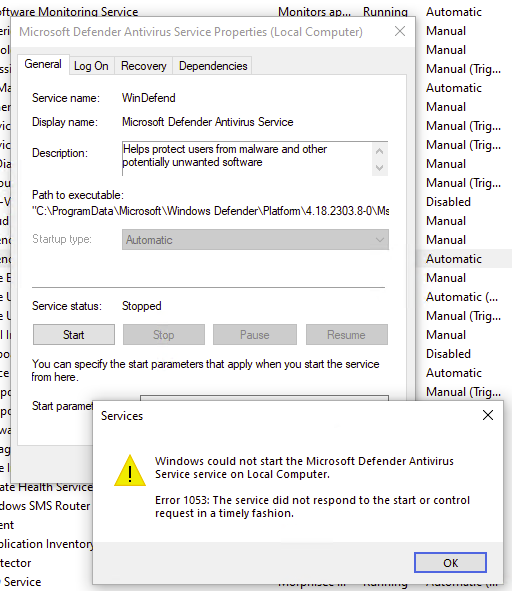Click the description box scroll up arrow
Viewport: 512px width, 591px height.
[x=380, y=151]
